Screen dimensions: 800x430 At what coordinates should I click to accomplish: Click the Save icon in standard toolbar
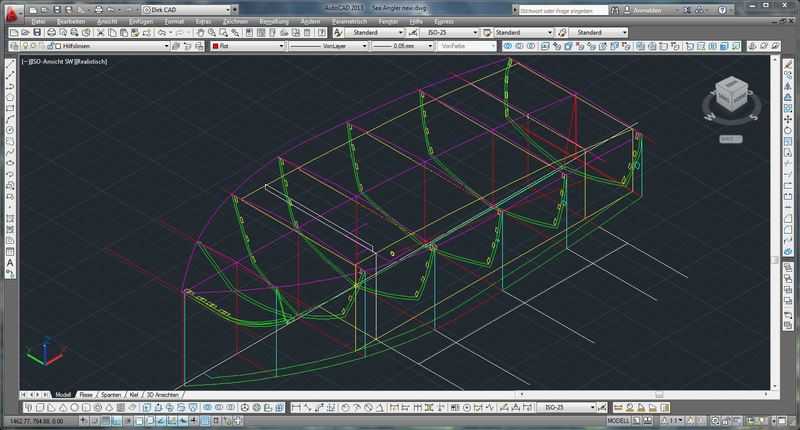[37, 33]
